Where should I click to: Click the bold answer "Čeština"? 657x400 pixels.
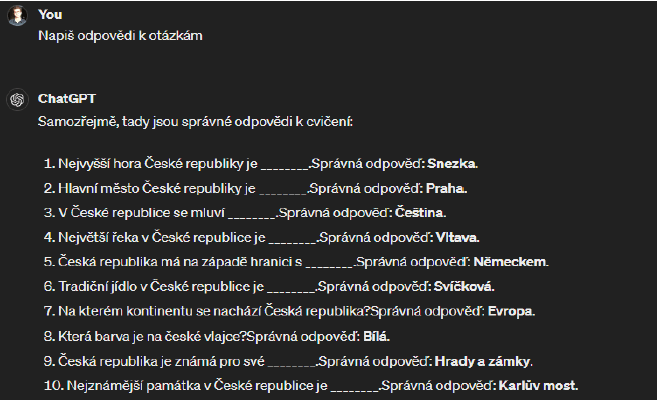pos(420,212)
